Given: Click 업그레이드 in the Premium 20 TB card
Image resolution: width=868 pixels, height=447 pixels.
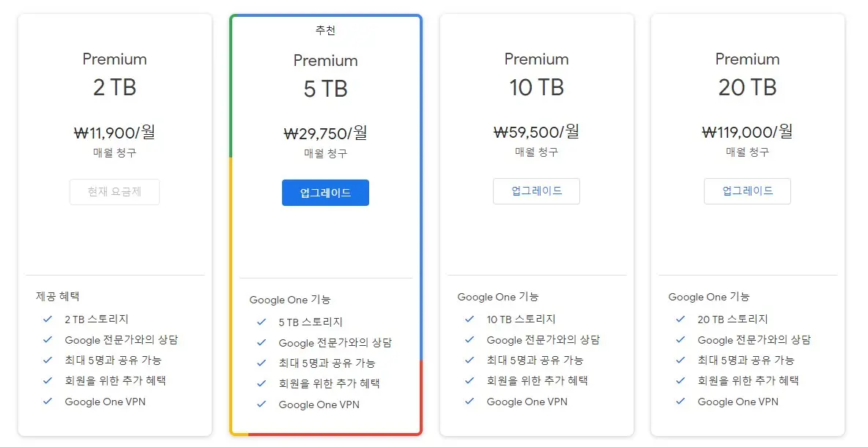Looking at the screenshot, I should (747, 191).
